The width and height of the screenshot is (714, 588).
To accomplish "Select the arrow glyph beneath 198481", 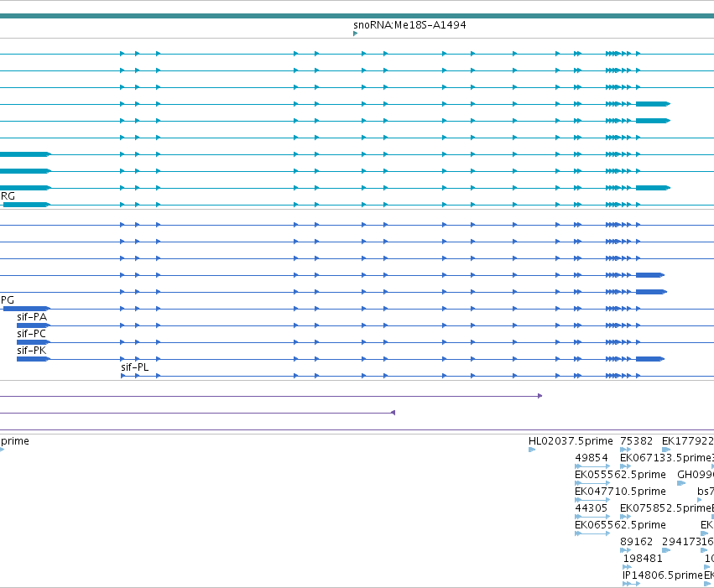I will 627,567.
